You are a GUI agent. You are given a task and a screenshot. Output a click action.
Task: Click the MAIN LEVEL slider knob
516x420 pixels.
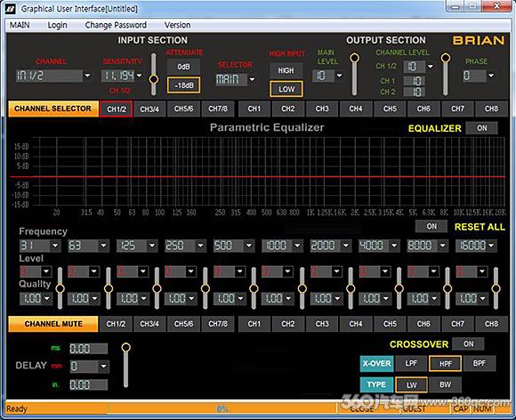pyautogui.click(x=354, y=58)
